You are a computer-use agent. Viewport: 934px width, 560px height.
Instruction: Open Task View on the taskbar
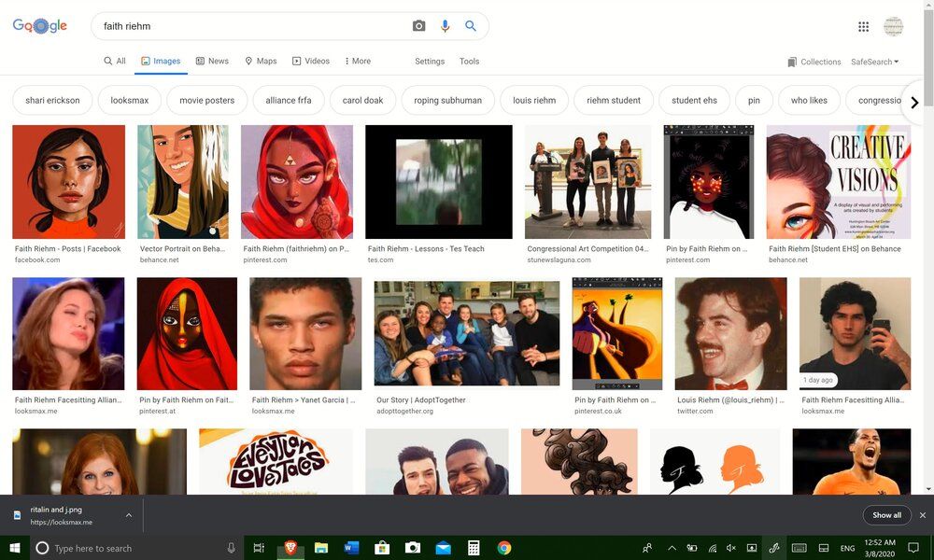(x=259, y=548)
